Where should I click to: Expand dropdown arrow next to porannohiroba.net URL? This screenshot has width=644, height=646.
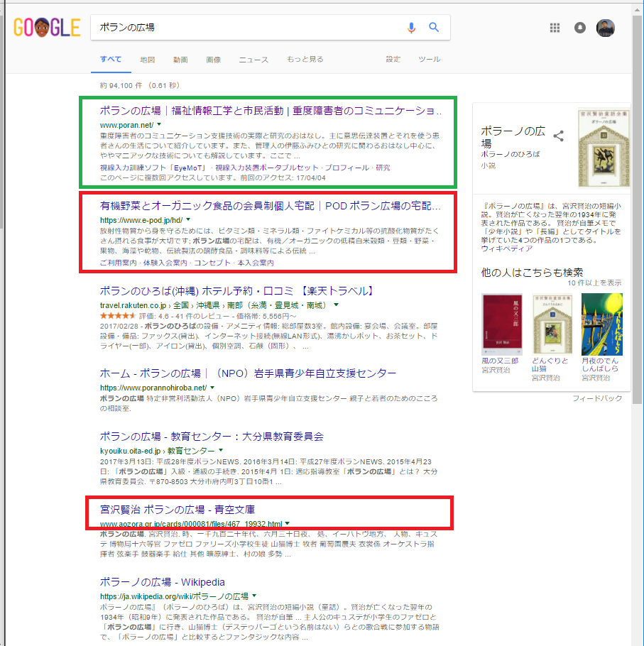tap(212, 388)
